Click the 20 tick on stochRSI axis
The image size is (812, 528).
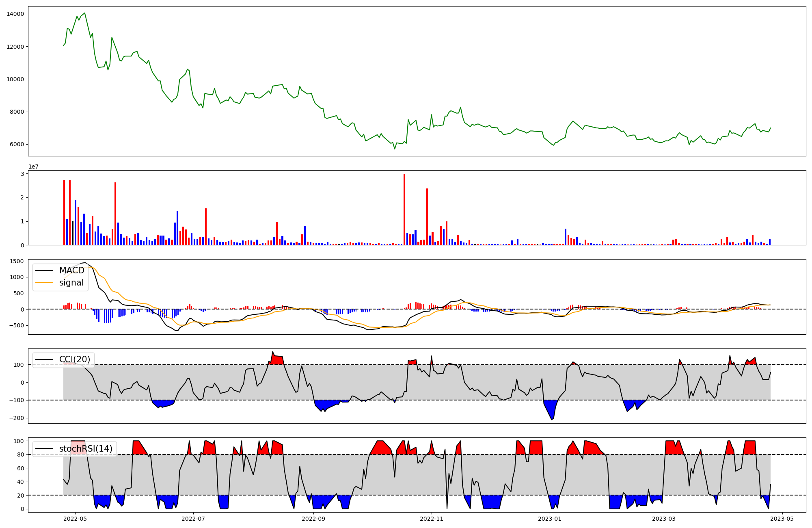[21, 496]
